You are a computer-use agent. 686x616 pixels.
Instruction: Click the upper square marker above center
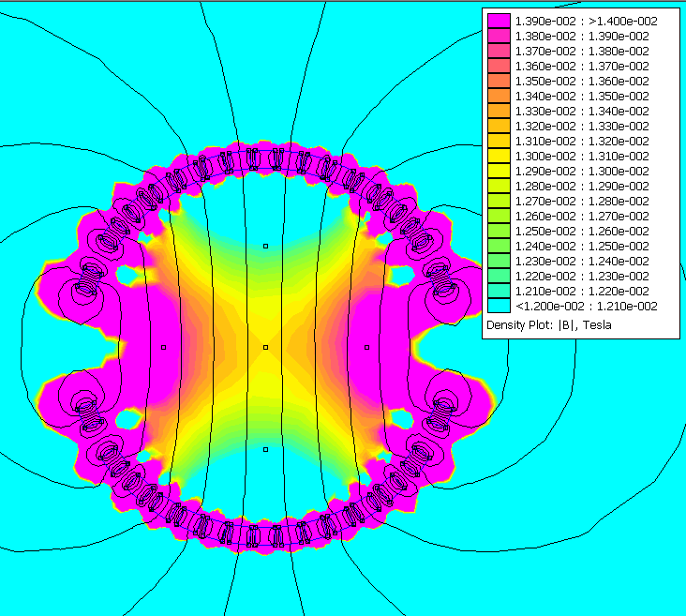tap(265, 246)
